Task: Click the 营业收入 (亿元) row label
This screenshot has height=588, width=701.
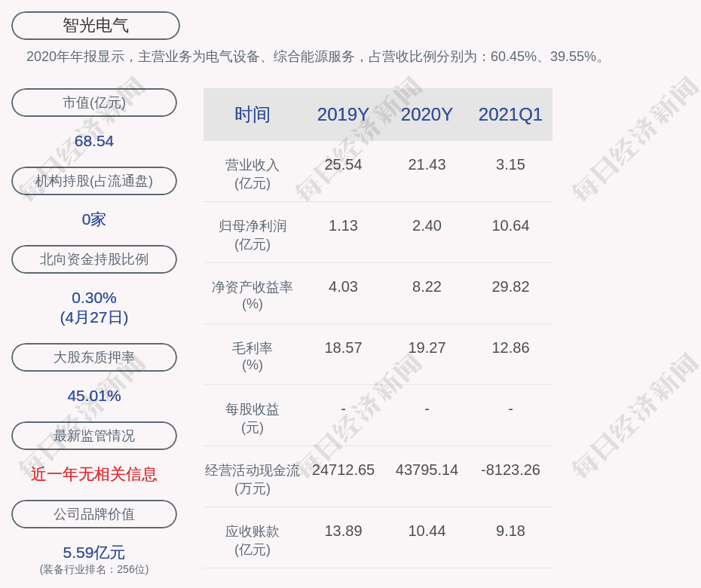Action: [253, 174]
